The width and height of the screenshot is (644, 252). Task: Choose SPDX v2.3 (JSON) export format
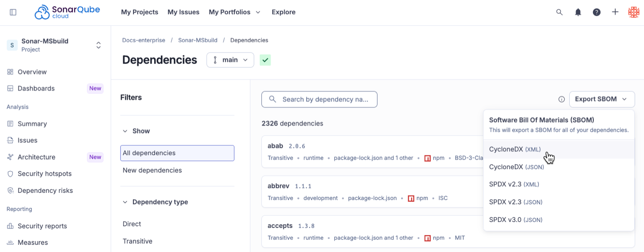click(x=559, y=202)
